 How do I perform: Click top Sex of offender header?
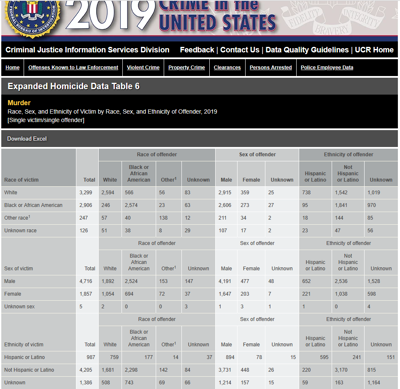pos(257,154)
